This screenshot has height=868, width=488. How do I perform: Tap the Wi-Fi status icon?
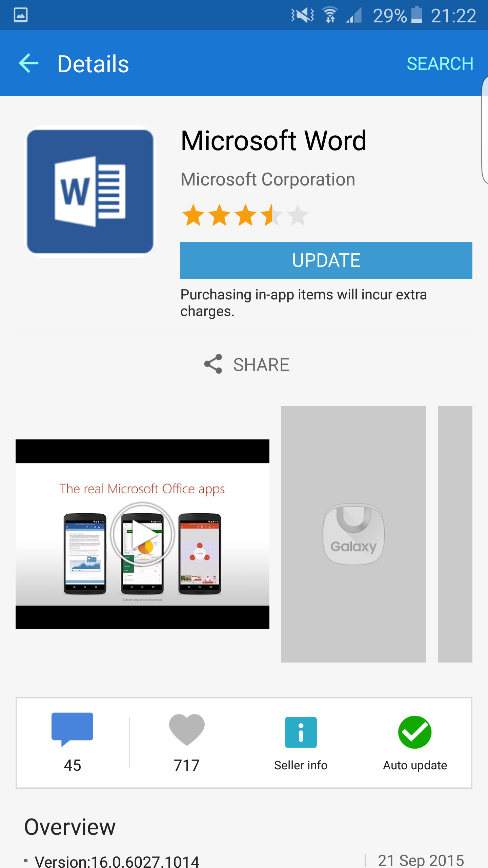pos(330,15)
